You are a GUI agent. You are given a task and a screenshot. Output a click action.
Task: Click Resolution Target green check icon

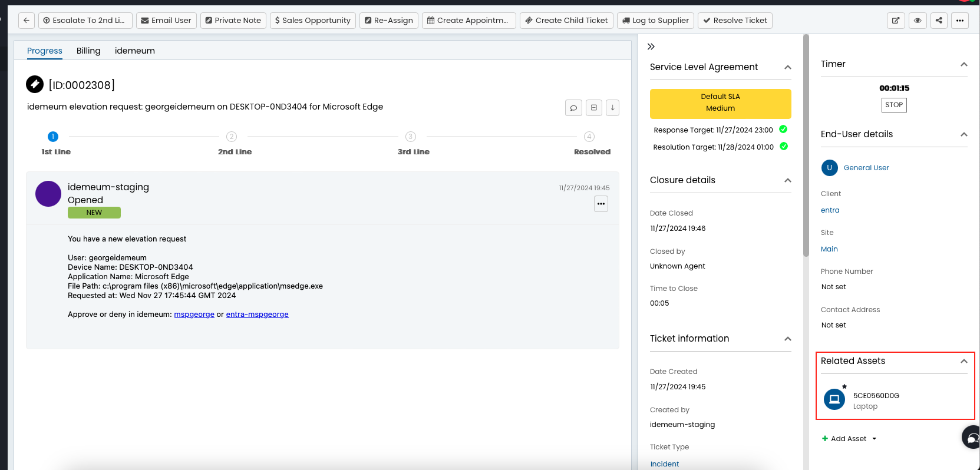[x=784, y=146]
